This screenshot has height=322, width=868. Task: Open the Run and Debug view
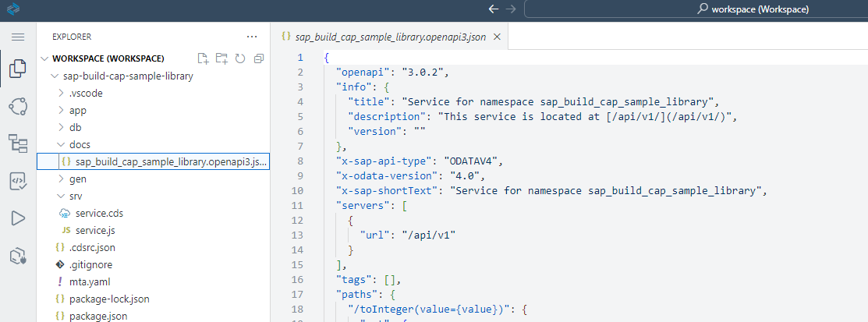18,218
